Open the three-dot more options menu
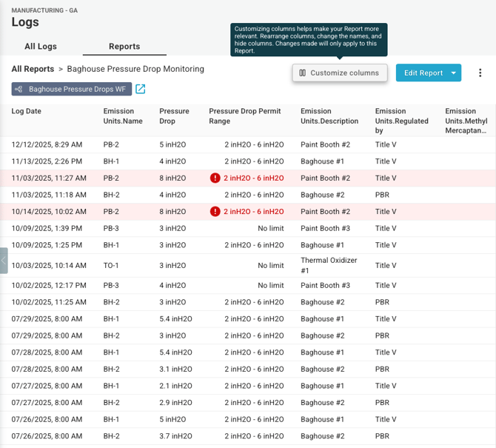The width and height of the screenshot is (496, 448). point(480,73)
